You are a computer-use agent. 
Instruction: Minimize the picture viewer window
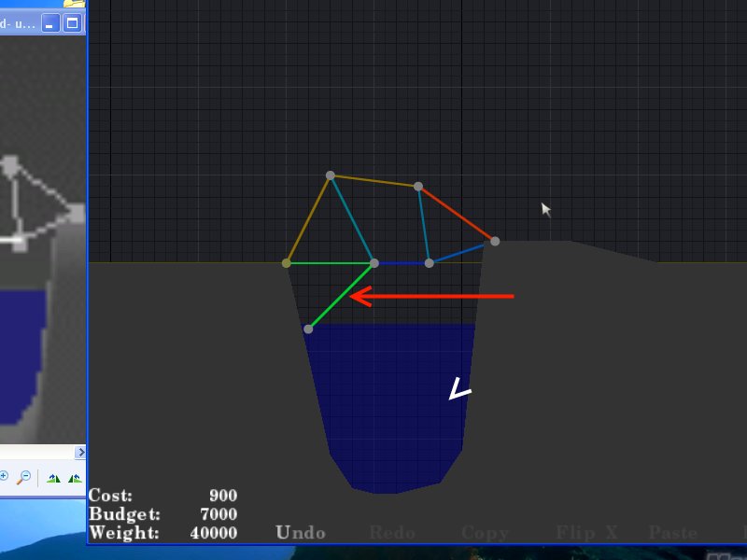[52, 22]
